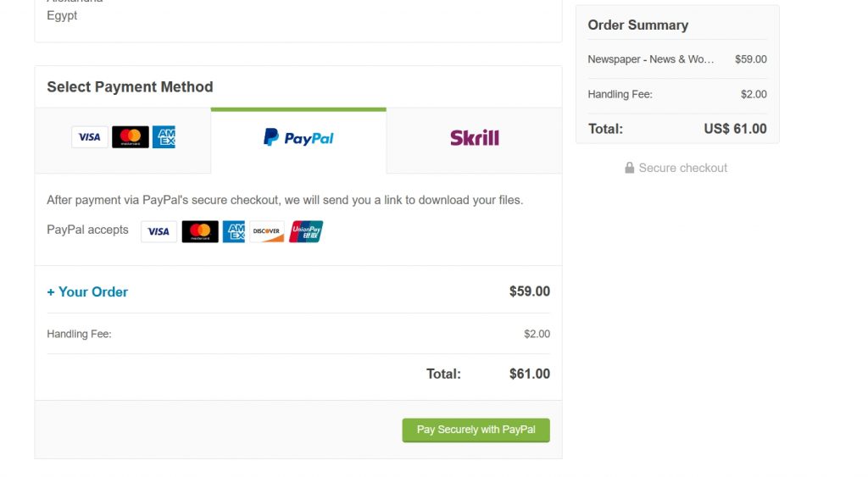The height and width of the screenshot is (477, 868).
Task: Click the secure checkout lock icon
Action: 630,168
